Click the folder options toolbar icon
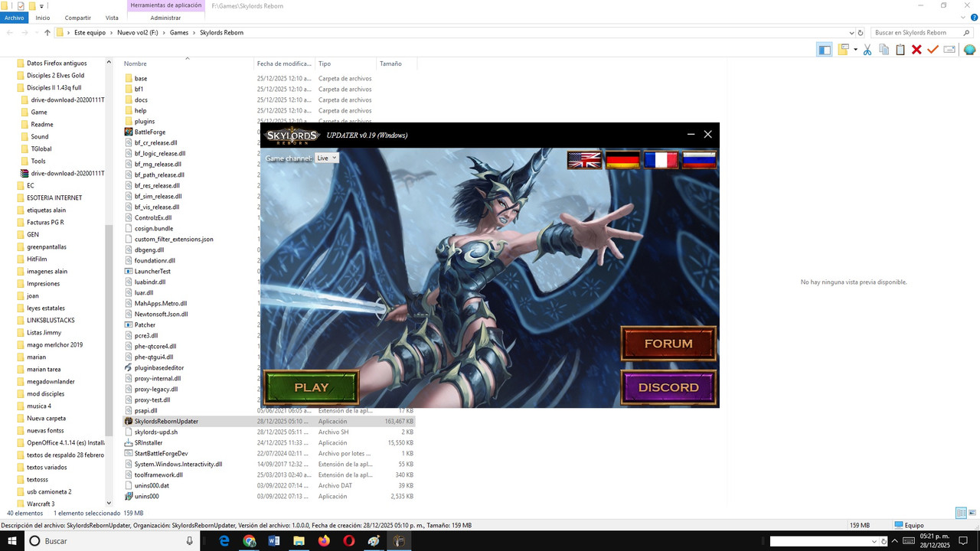Image resolution: width=980 pixels, height=551 pixels. 844,50
